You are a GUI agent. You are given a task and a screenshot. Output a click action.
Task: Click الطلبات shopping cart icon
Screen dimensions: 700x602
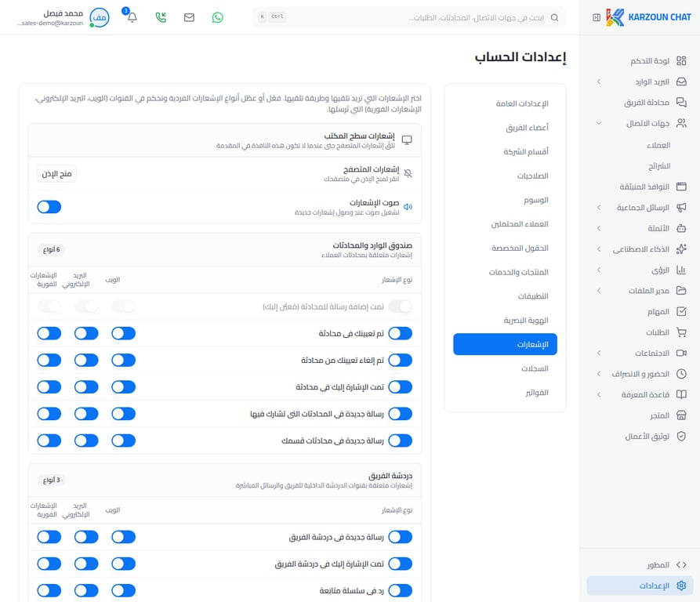coord(681,332)
